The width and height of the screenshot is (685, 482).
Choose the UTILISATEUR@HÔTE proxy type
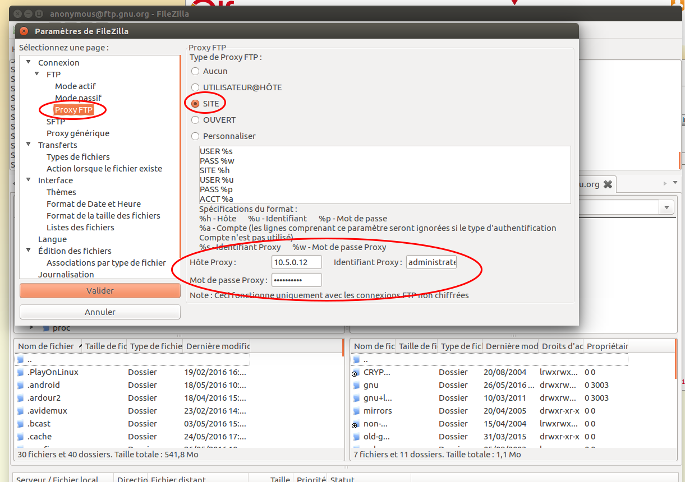pyautogui.click(x=195, y=87)
